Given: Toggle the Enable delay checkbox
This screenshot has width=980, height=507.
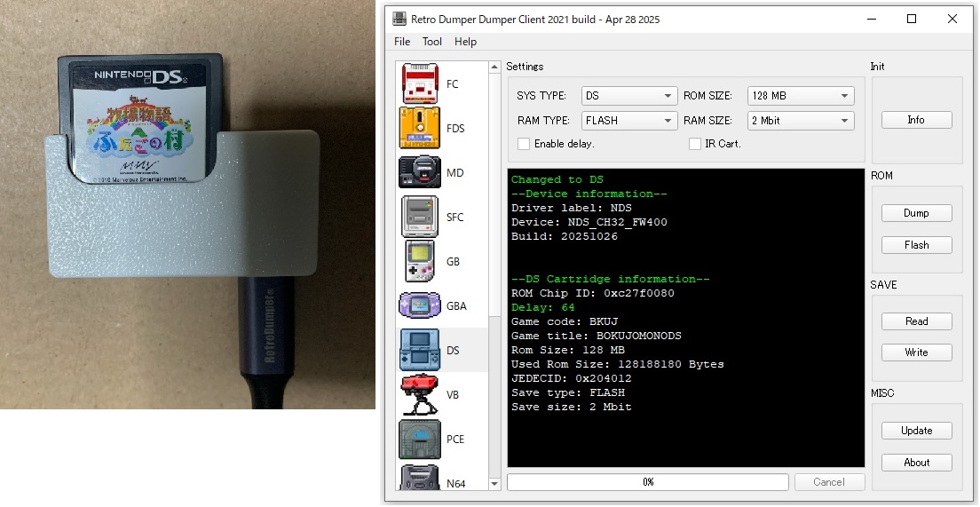Looking at the screenshot, I should [524, 144].
